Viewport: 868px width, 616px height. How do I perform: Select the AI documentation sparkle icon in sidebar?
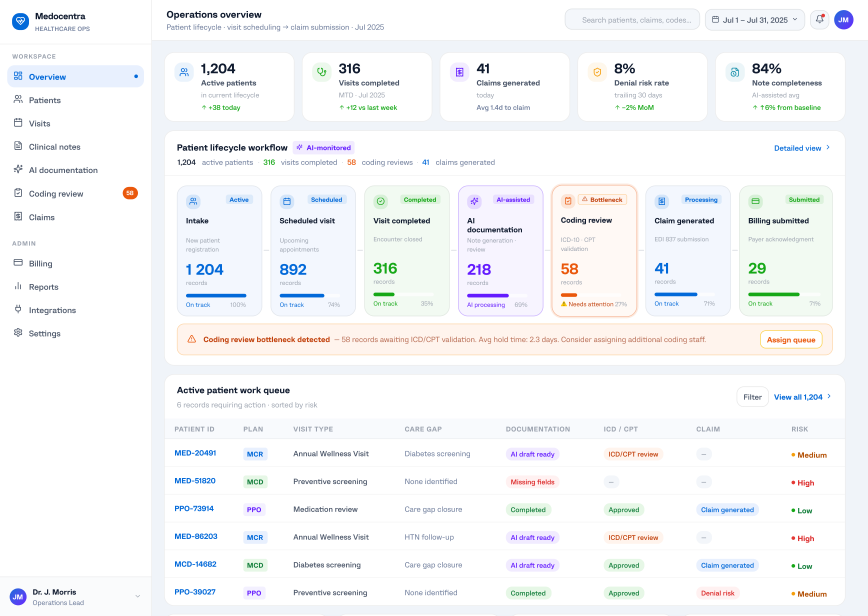(x=18, y=169)
